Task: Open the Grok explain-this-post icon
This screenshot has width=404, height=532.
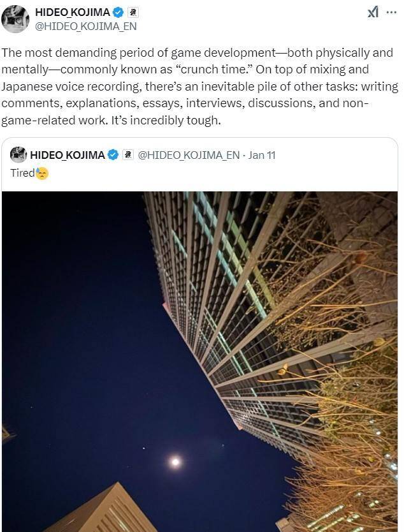Action: click(x=373, y=13)
